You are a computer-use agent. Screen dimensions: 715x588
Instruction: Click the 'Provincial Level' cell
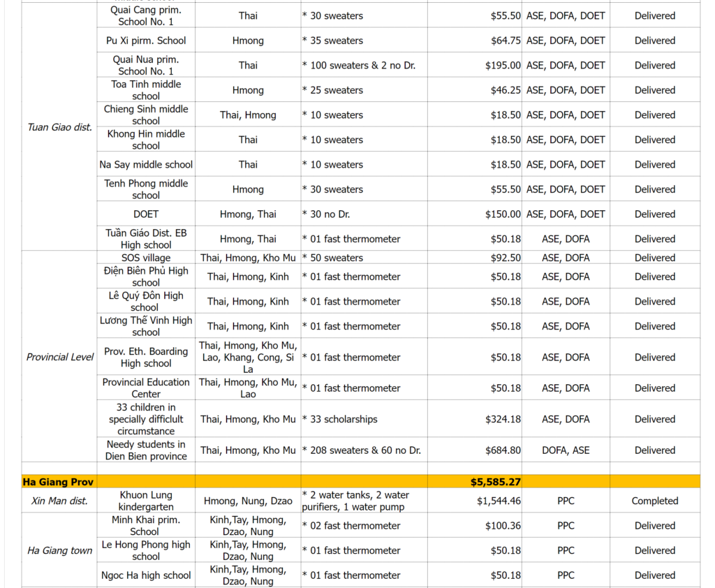tap(59, 357)
